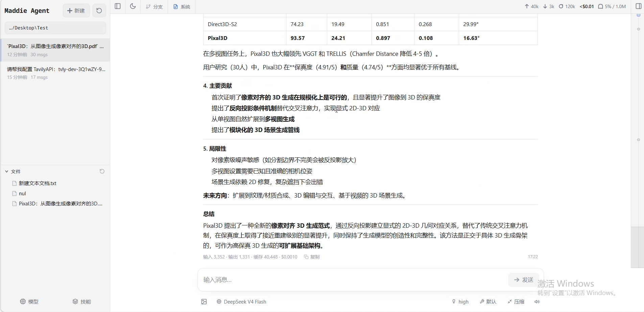Image resolution: width=644 pixels, height=312 pixels.
Task: Click the 5. 局限性 heading
Action: [x=215, y=149]
